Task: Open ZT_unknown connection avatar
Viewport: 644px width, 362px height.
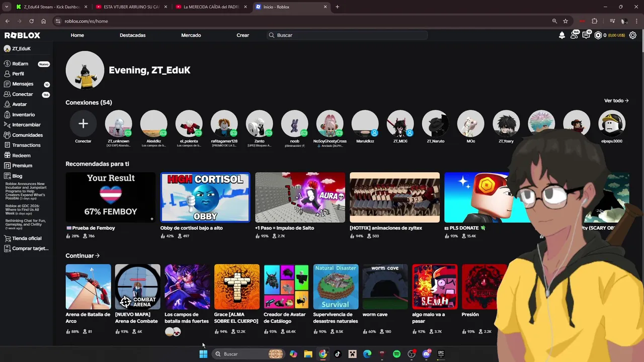Action: (118, 124)
